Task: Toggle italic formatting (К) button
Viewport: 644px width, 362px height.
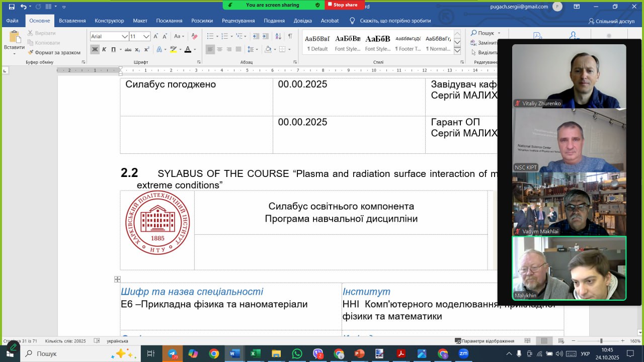Action: point(104,49)
